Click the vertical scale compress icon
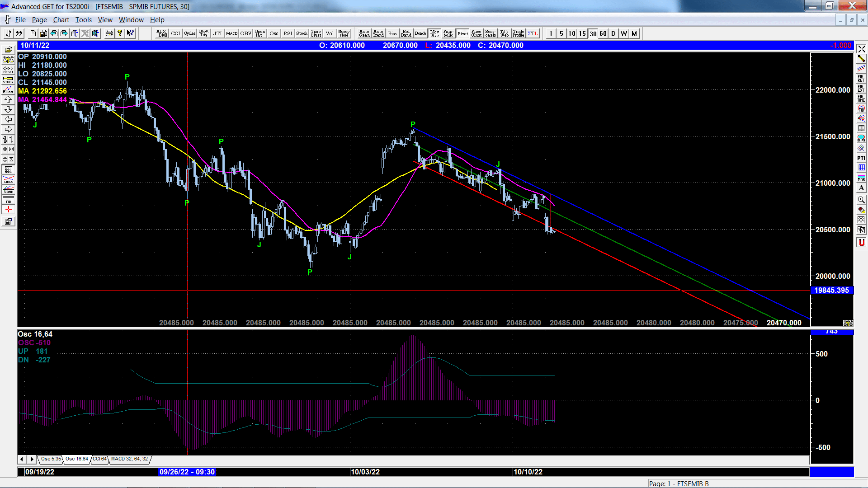This screenshot has height=488, width=868. point(8,159)
